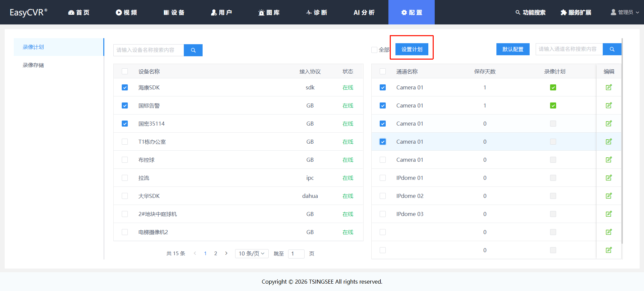Viewport: 644px width, 291px height.
Task: Click edit icon for IPdome 02 channel
Action: tap(608, 196)
